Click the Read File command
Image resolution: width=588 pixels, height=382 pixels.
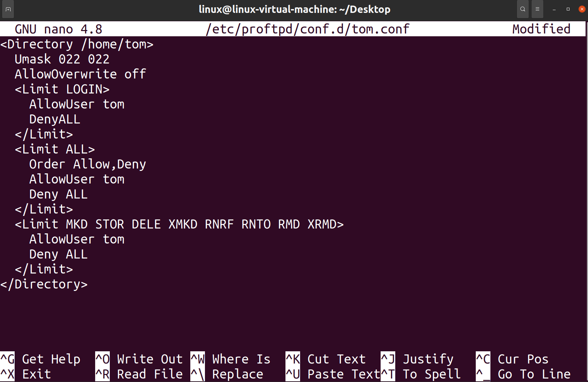tap(150, 373)
